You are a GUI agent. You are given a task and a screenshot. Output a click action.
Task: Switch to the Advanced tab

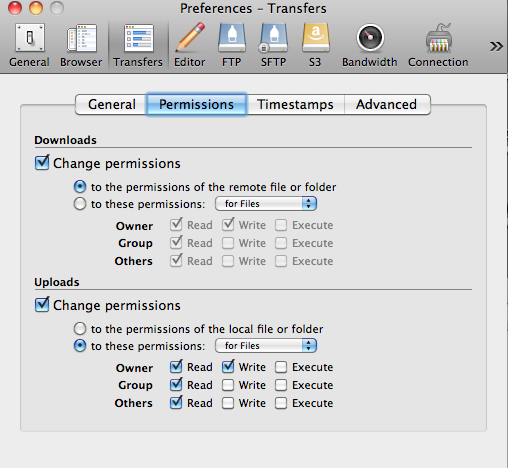click(x=387, y=105)
